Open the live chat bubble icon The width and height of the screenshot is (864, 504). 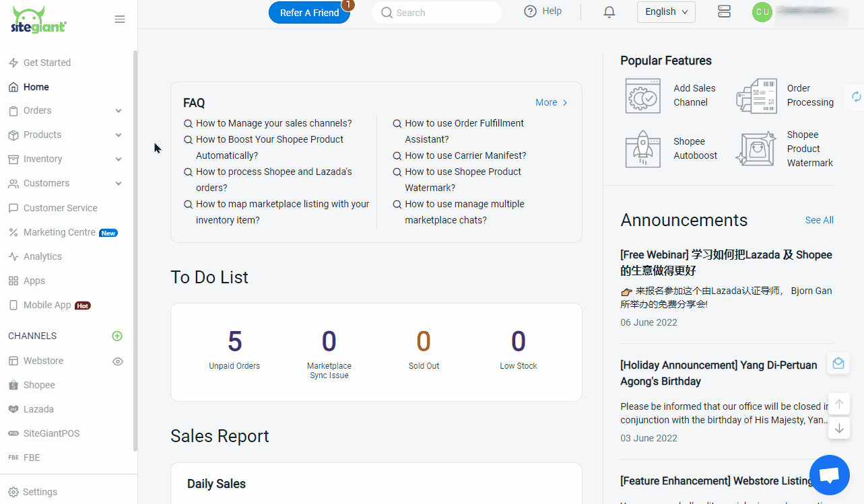tap(830, 475)
